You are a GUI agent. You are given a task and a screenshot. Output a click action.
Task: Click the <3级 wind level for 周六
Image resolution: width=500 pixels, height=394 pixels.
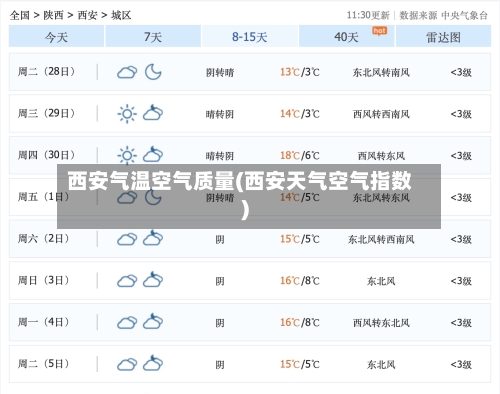tap(461, 239)
